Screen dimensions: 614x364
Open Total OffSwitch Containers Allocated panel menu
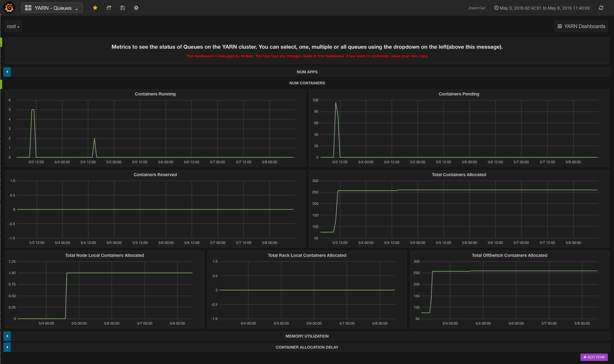pyautogui.click(x=510, y=255)
